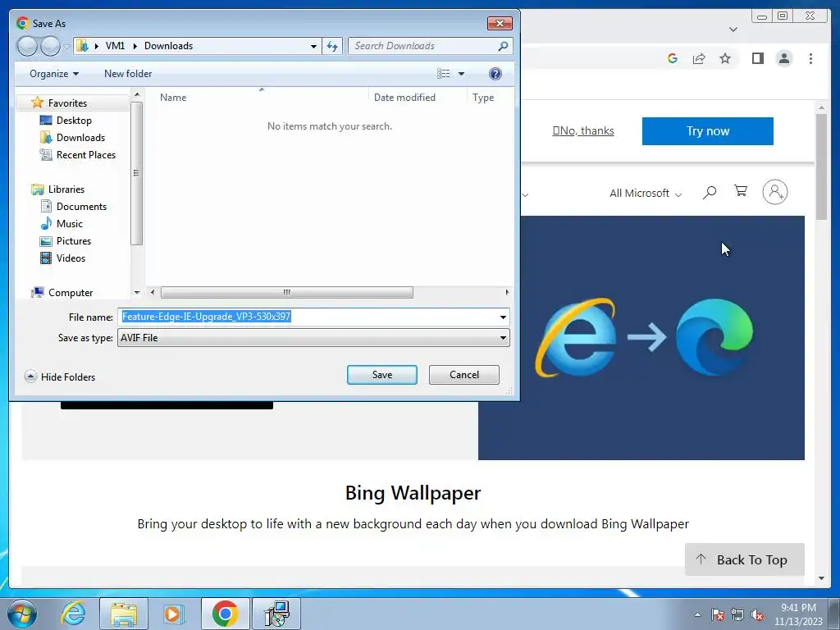Image resolution: width=840 pixels, height=630 pixels.
Task: Open the help icon in Save As dialog
Action: (x=495, y=73)
